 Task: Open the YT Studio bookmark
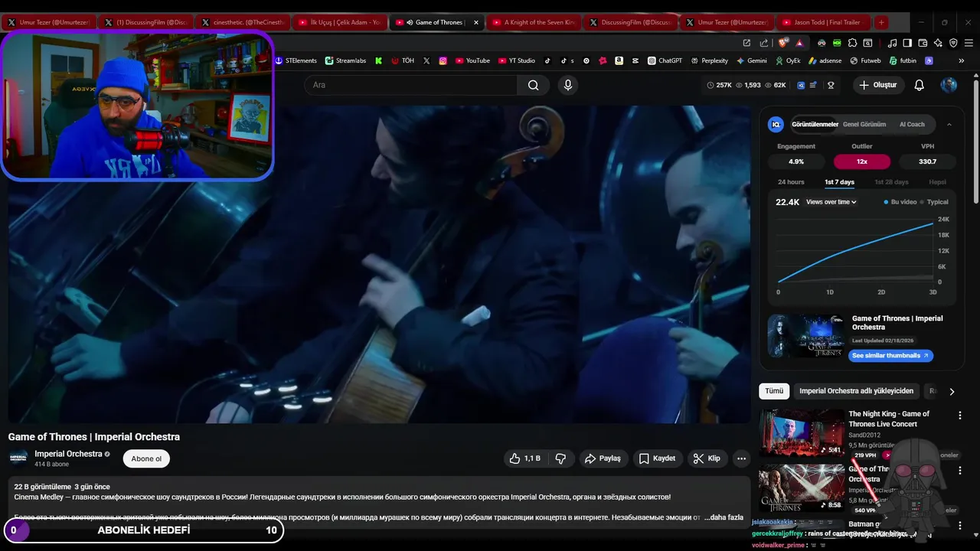tap(517, 60)
